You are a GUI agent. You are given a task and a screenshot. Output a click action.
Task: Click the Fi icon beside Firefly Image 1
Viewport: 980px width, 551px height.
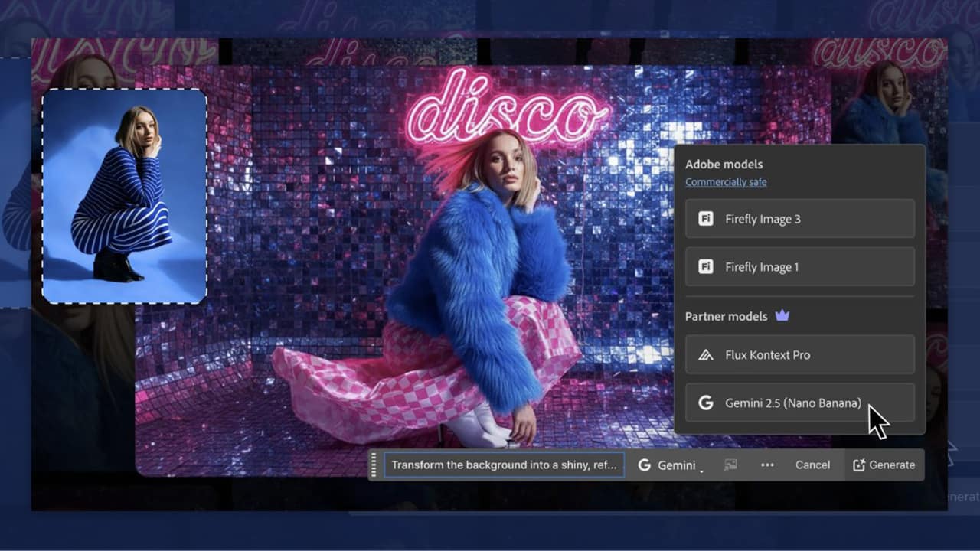(706, 267)
